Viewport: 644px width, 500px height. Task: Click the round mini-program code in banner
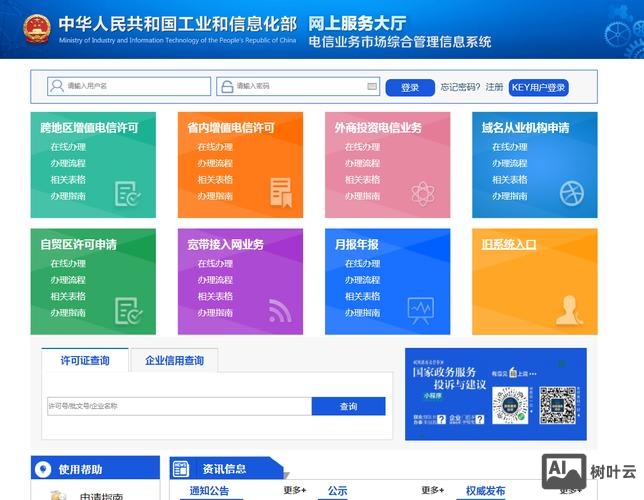[x=510, y=406]
